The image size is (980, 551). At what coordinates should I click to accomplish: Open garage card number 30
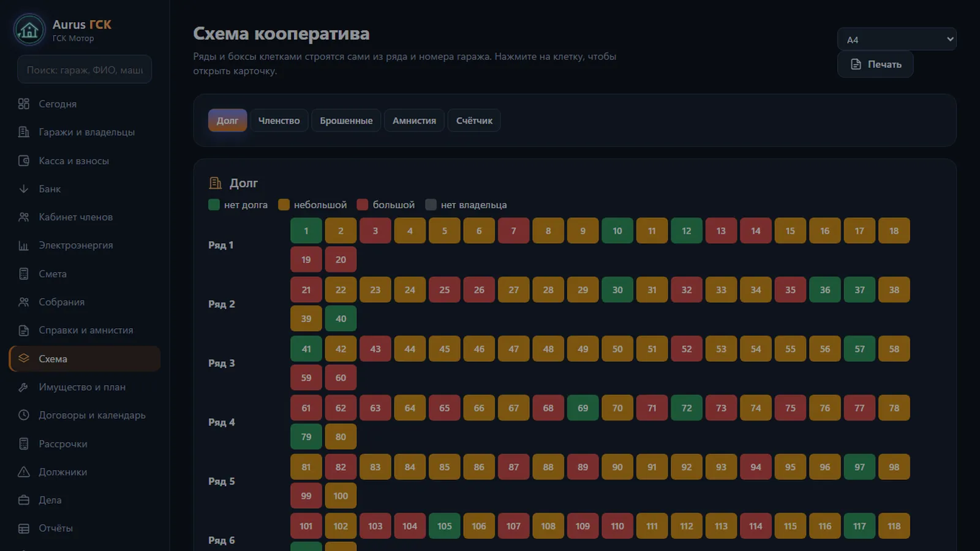click(x=617, y=290)
